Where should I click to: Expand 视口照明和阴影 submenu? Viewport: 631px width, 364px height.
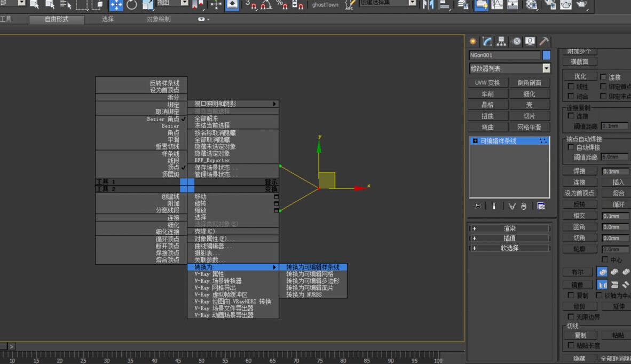click(x=233, y=104)
